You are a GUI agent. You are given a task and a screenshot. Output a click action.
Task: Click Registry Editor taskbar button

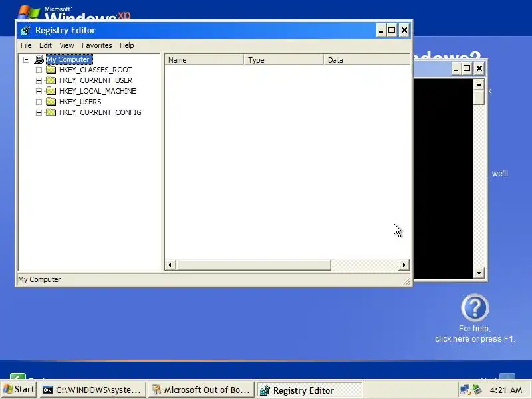coord(309,390)
